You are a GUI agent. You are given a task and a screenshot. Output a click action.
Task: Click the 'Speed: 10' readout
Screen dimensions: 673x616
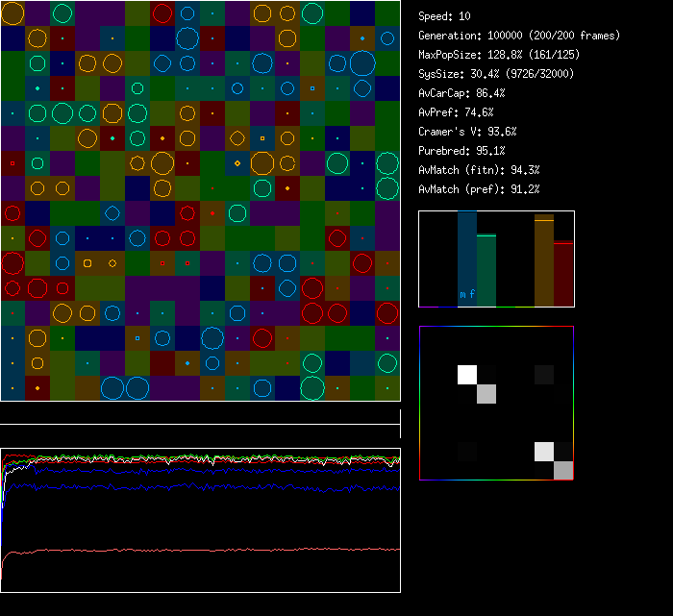(x=444, y=16)
